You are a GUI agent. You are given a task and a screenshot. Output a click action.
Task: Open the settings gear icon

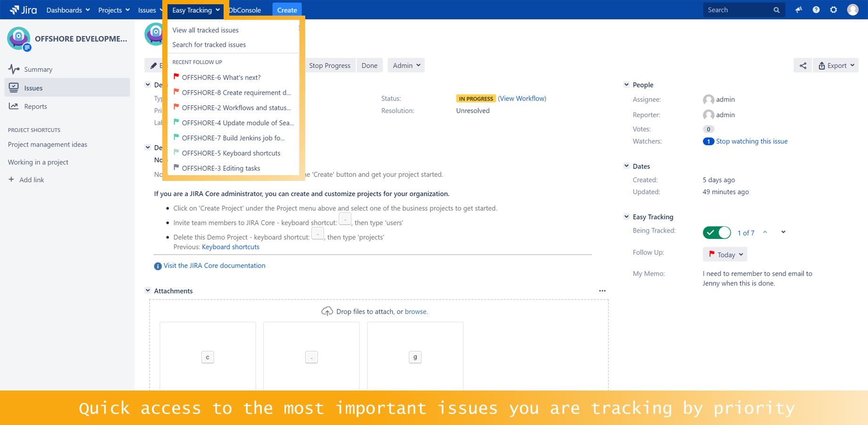coord(834,10)
